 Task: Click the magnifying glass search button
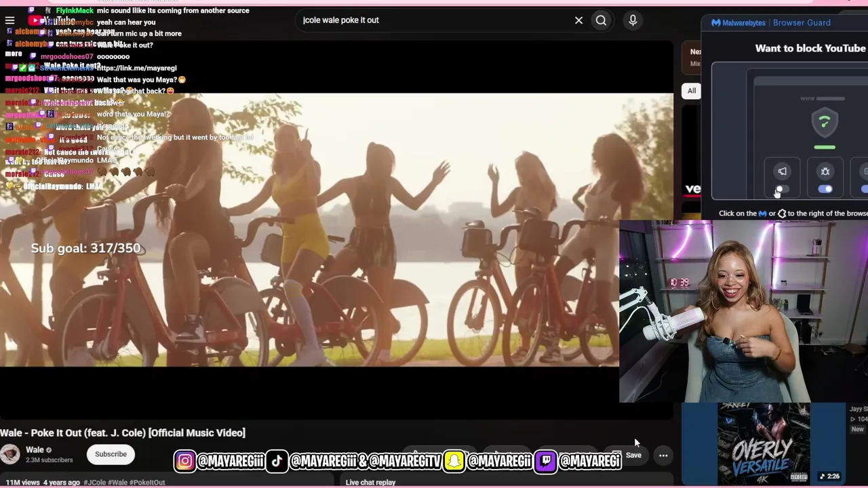click(601, 20)
